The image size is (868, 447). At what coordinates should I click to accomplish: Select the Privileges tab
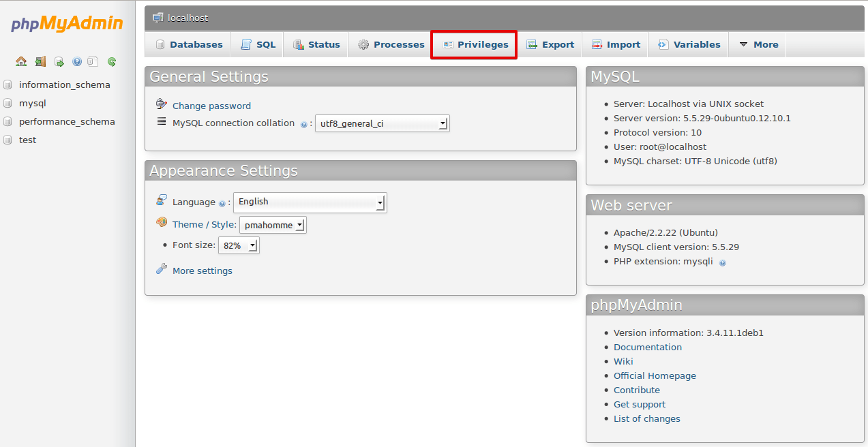pyautogui.click(x=475, y=44)
